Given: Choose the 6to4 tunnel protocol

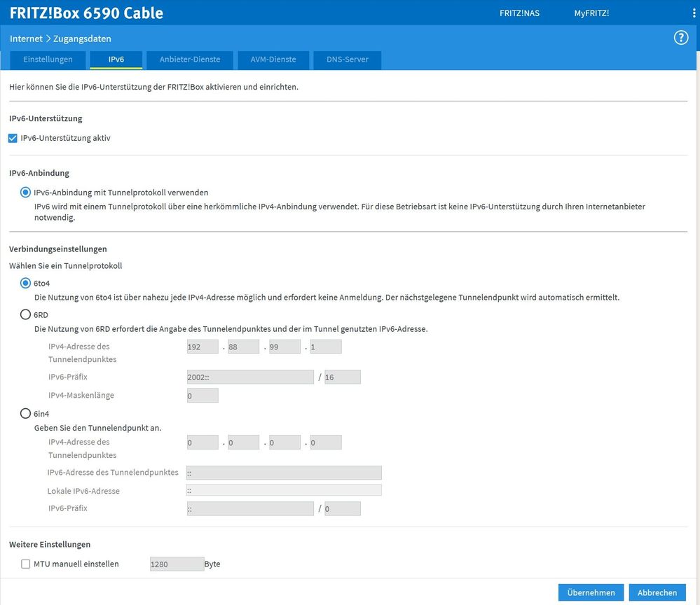Looking at the screenshot, I should point(25,284).
